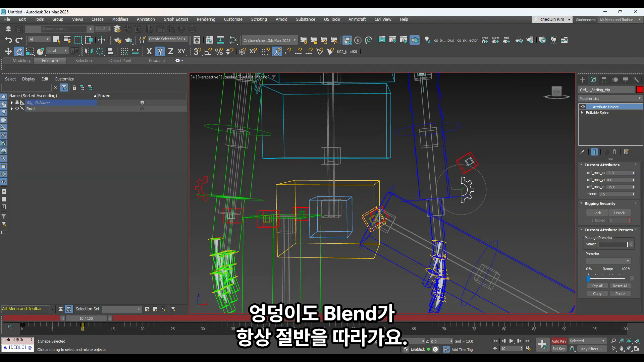Toggle Attribute Holder modifier eye

(x=583, y=107)
